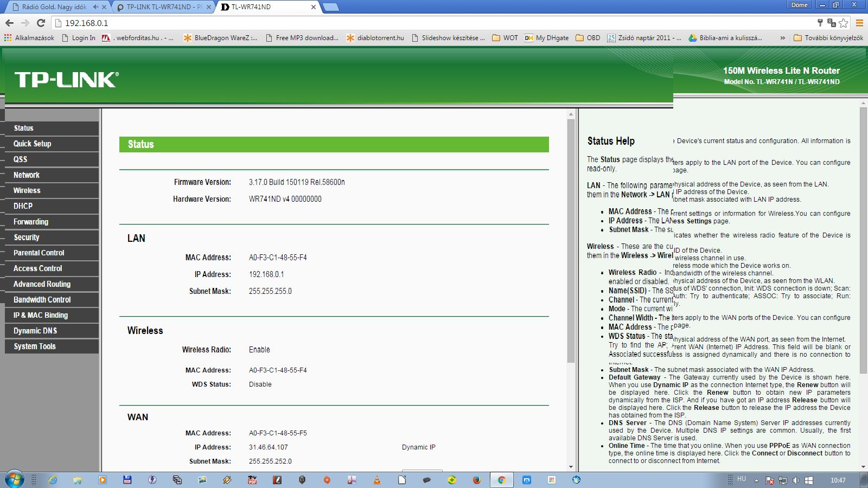Open the World of Tanks taskbar icon
The width and height of the screenshot is (868, 488).
(302, 480)
